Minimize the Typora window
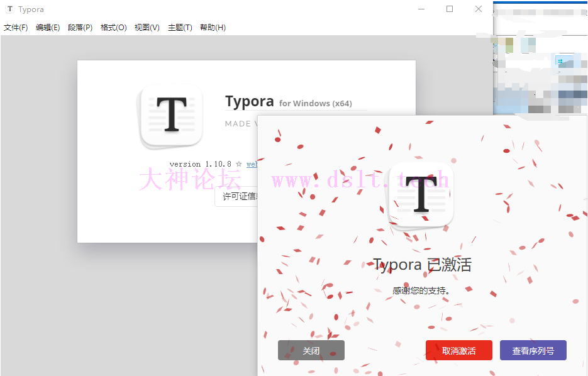The width and height of the screenshot is (588, 376). point(421,9)
